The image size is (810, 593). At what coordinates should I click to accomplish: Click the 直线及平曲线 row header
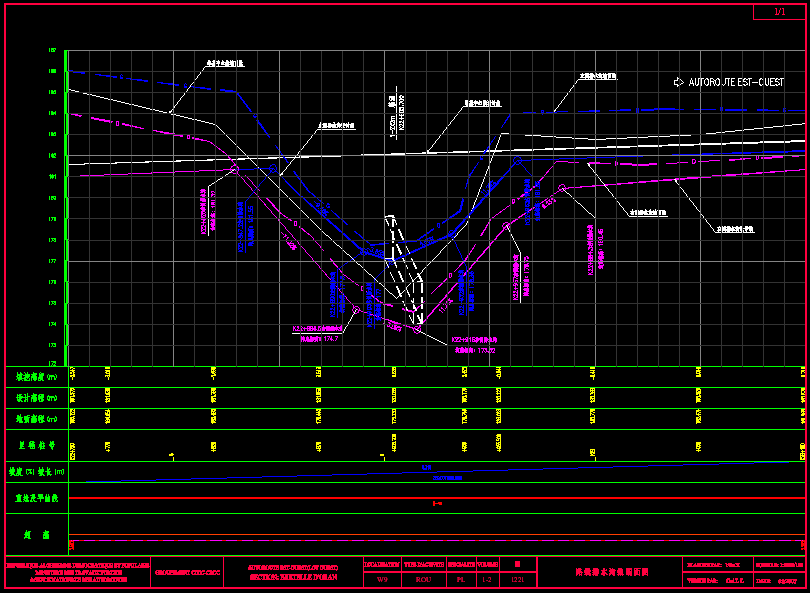point(36,496)
